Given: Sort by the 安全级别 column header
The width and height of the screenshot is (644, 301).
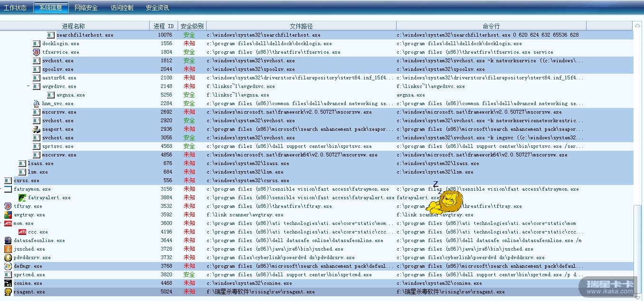Looking at the screenshot, I should [192, 26].
